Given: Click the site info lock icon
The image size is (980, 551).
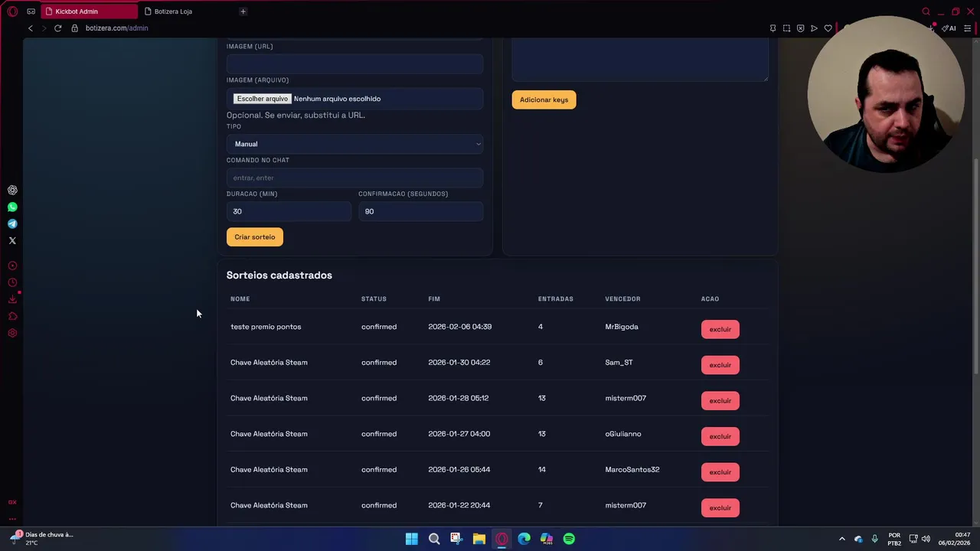Looking at the screenshot, I should click(74, 28).
